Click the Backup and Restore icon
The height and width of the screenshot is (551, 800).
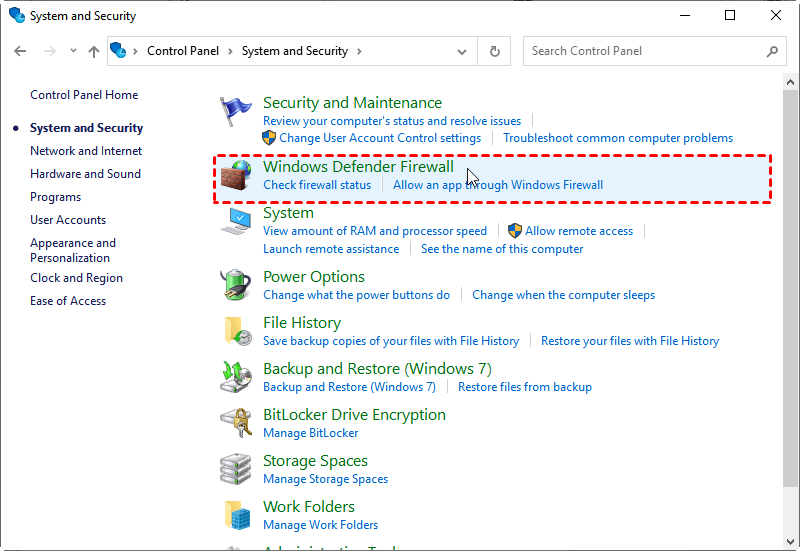[x=236, y=377]
